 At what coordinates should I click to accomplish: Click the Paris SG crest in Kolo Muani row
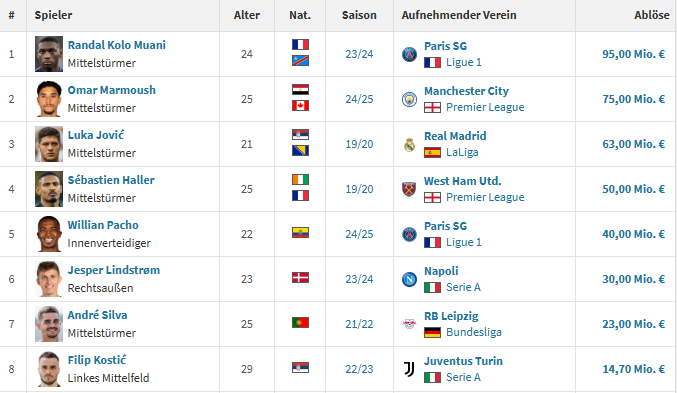tap(409, 54)
